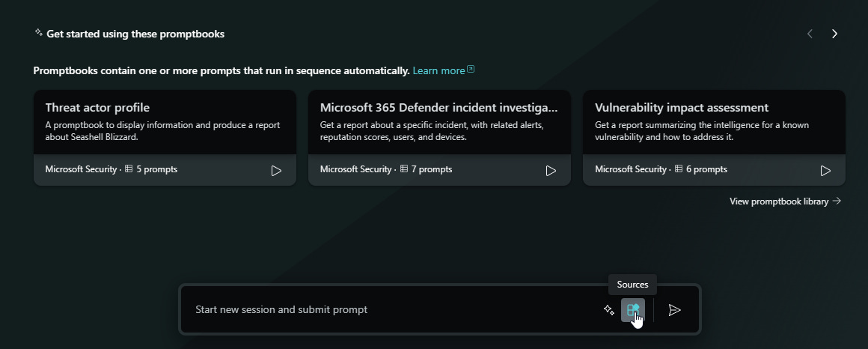
Task: Open the Sources icon in prompt bar
Action: [x=633, y=310]
